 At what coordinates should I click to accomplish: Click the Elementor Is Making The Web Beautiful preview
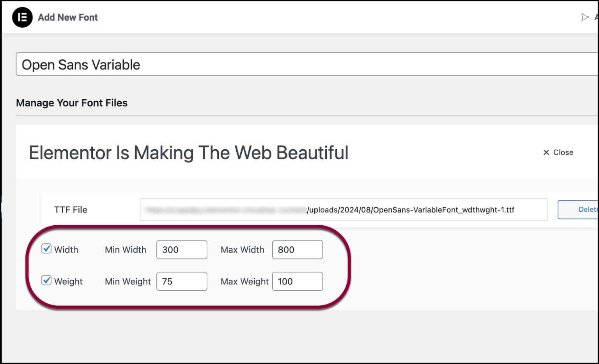point(188,153)
